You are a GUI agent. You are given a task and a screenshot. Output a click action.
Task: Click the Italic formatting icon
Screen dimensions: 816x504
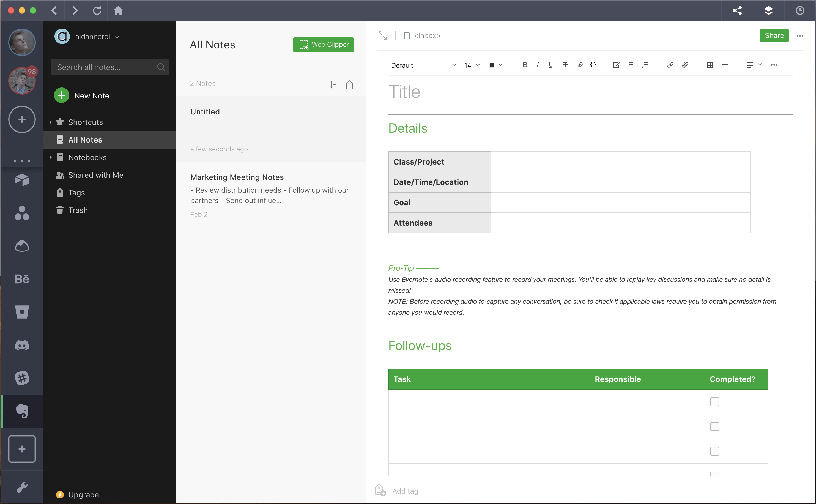point(537,65)
